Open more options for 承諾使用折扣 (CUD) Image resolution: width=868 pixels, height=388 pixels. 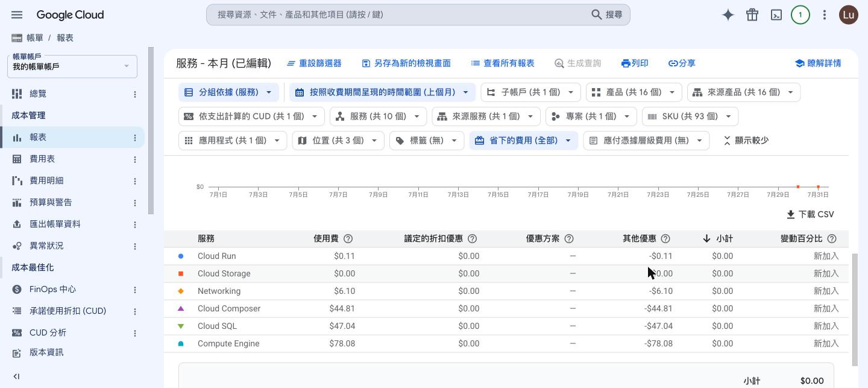coord(135,311)
